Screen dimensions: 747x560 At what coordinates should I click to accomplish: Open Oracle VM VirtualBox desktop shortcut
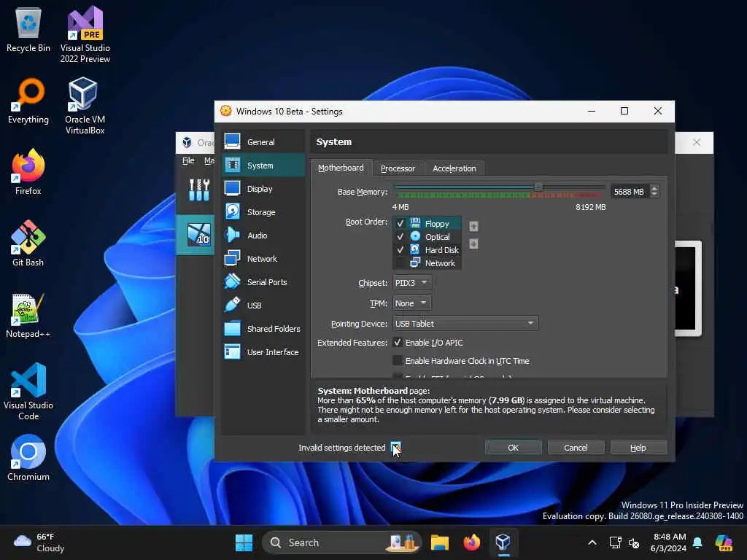[x=85, y=106]
